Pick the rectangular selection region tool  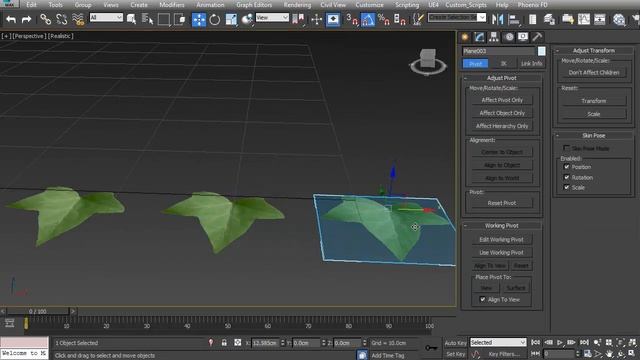point(164,19)
